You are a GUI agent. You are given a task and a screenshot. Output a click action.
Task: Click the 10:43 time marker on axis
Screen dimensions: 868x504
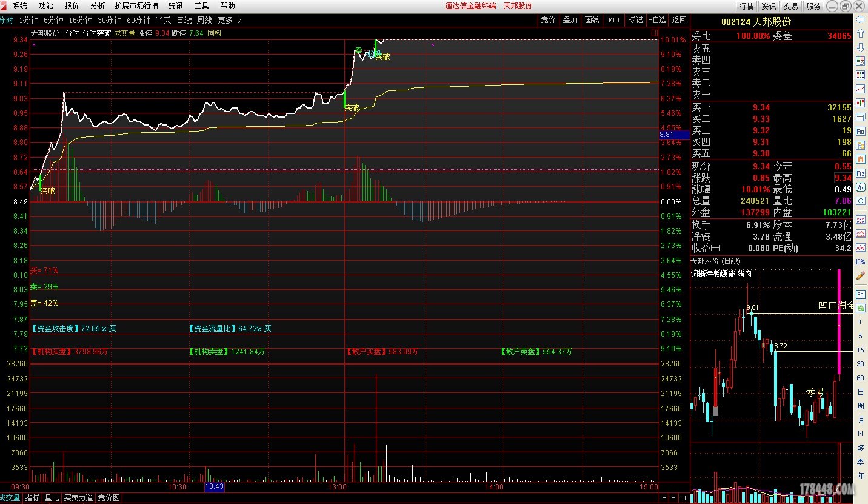pyautogui.click(x=215, y=486)
